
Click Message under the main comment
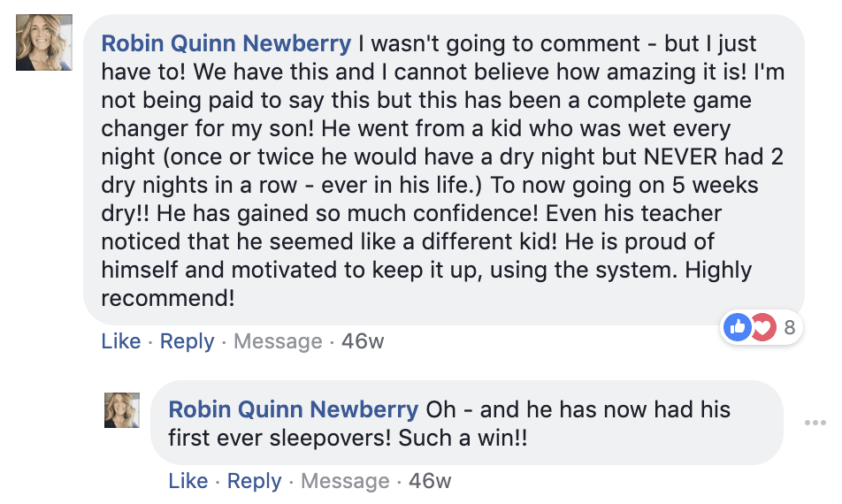pos(278,341)
